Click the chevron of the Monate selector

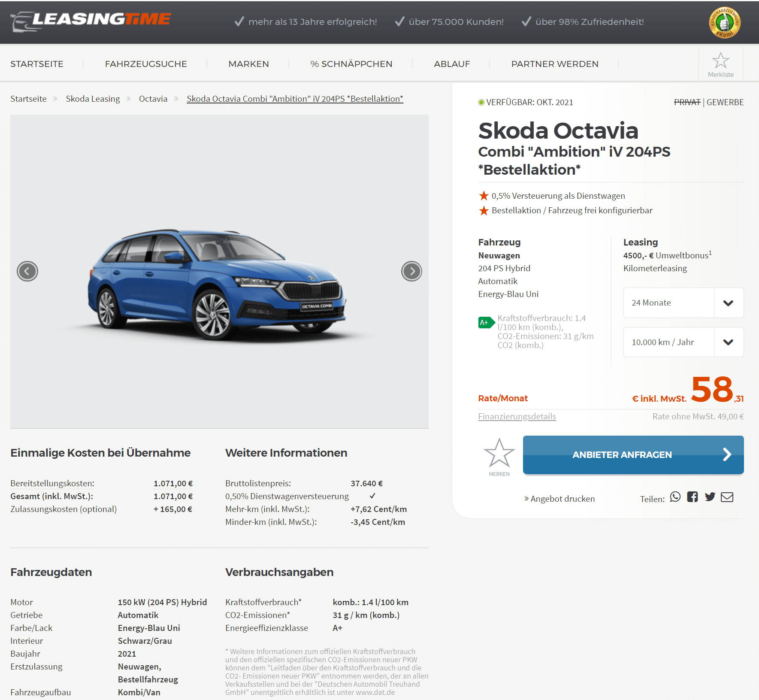click(728, 303)
